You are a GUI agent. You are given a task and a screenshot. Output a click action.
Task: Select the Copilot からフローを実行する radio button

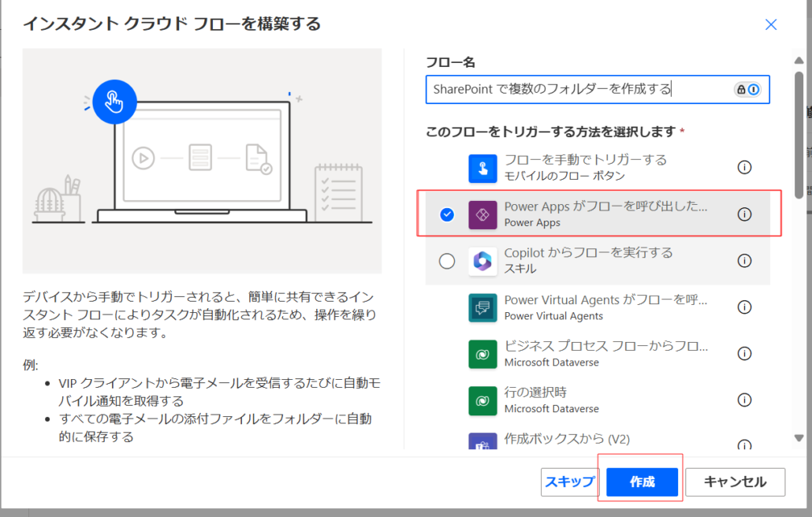[x=447, y=261]
